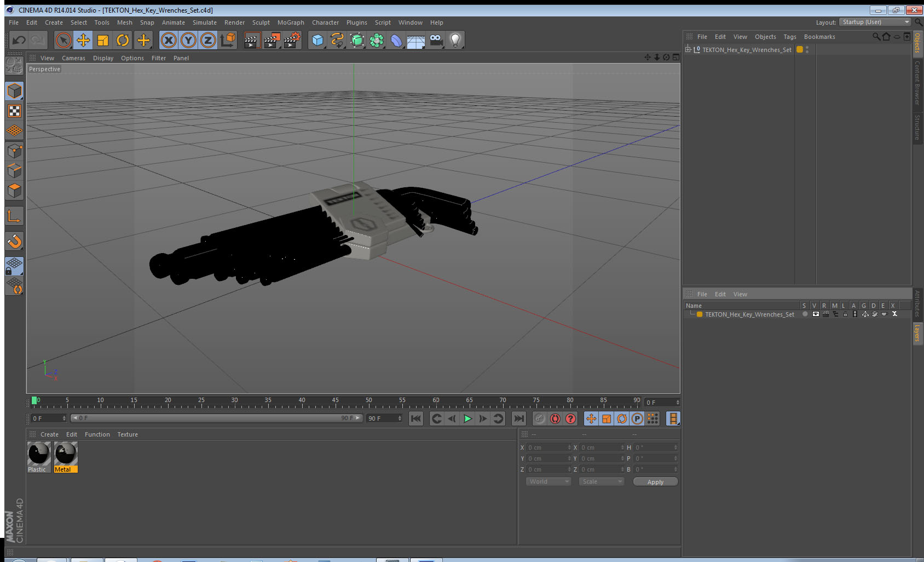Click the Apply coordinates button
This screenshot has width=924, height=562.
655,482
